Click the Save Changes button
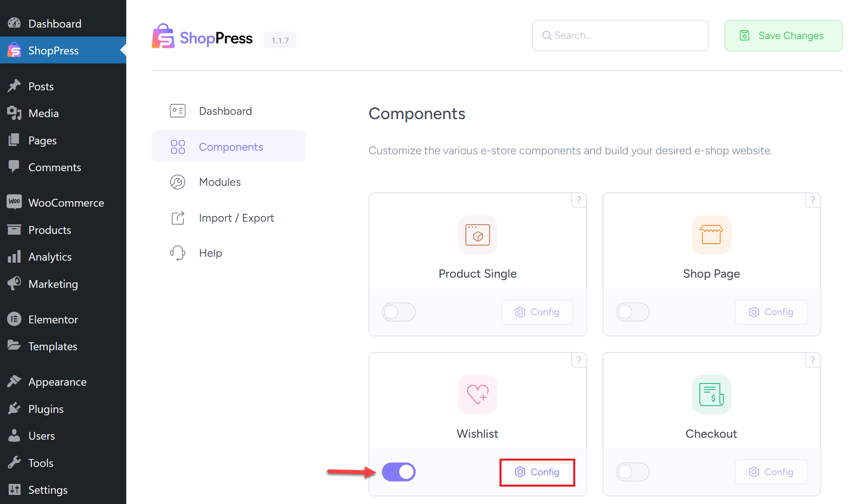The image size is (868, 504). [x=783, y=35]
